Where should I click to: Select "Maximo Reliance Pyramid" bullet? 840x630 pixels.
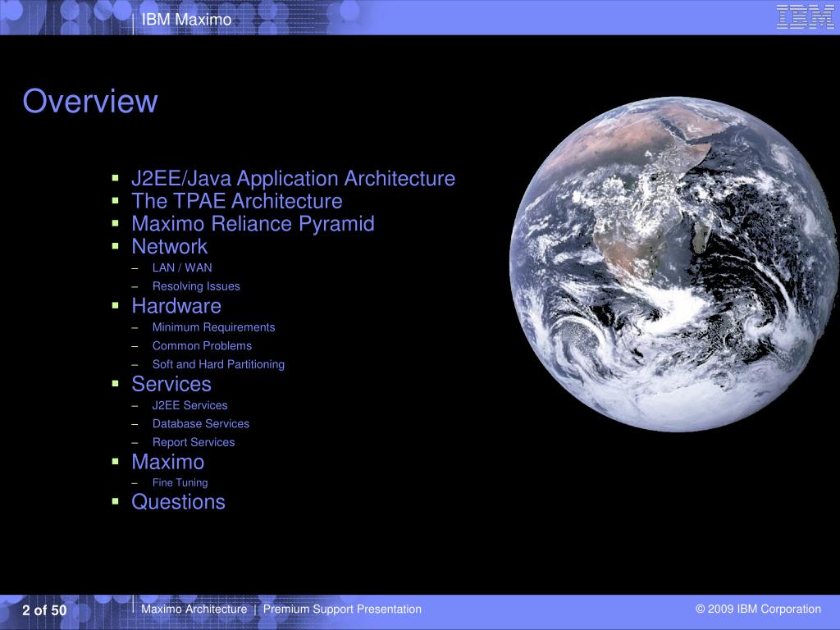pyautogui.click(x=253, y=223)
